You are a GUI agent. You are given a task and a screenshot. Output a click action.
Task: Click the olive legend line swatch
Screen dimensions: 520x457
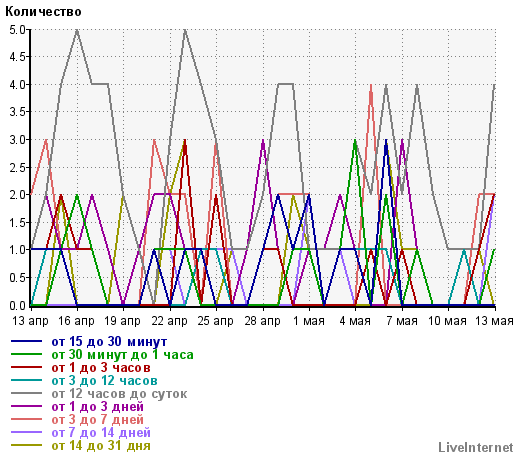click(27, 445)
